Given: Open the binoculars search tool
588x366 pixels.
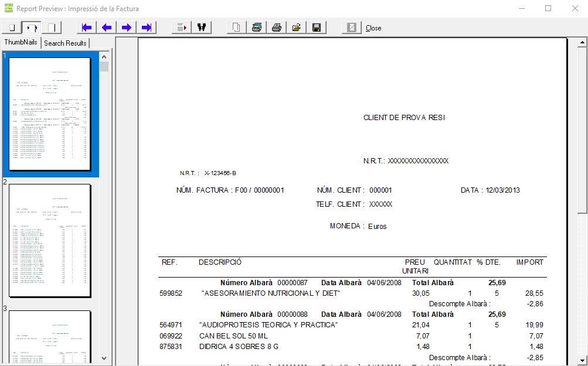Looking at the screenshot, I should coord(202,28).
